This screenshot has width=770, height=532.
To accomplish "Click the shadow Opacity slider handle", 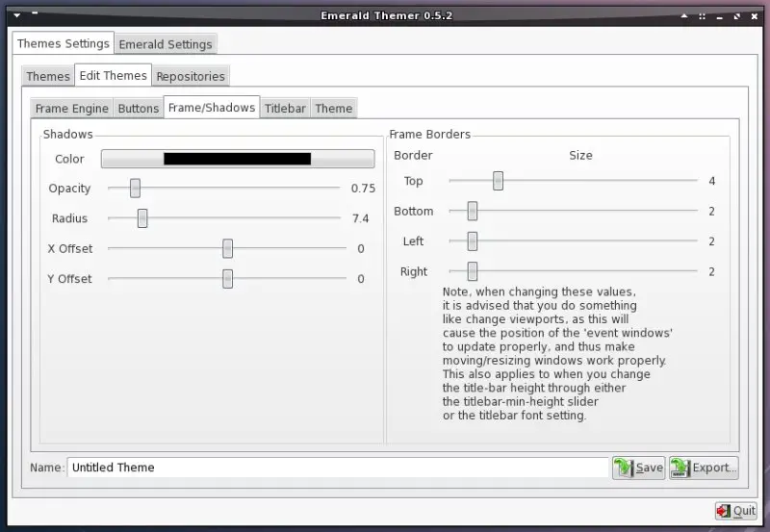I will [x=135, y=188].
